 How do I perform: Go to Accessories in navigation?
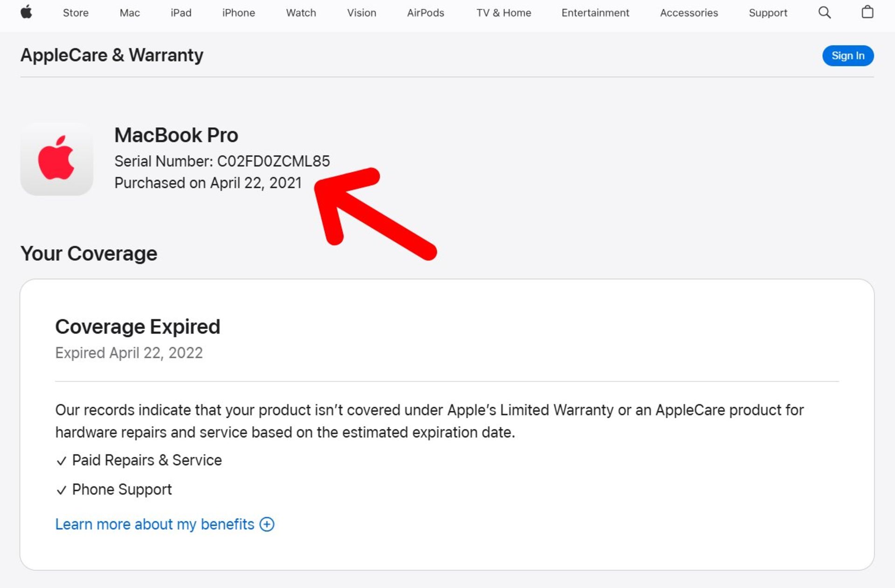click(x=688, y=13)
